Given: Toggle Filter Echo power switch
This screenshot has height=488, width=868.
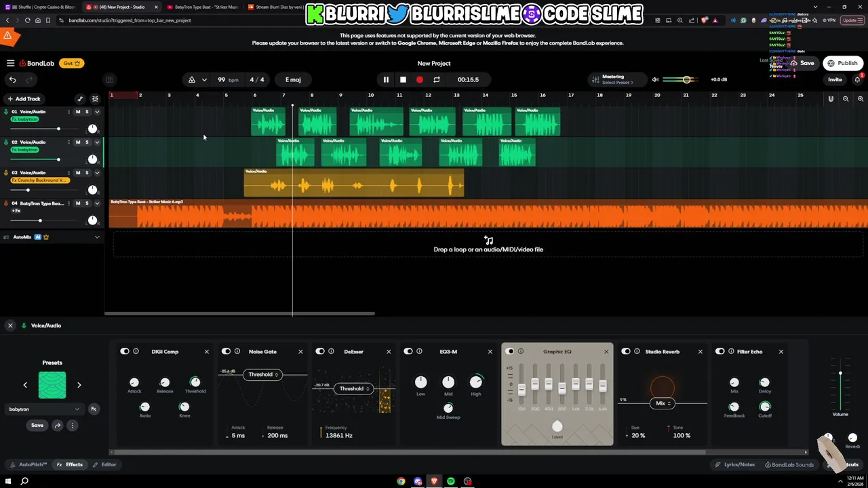Looking at the screenshot, I should [720, 352].
